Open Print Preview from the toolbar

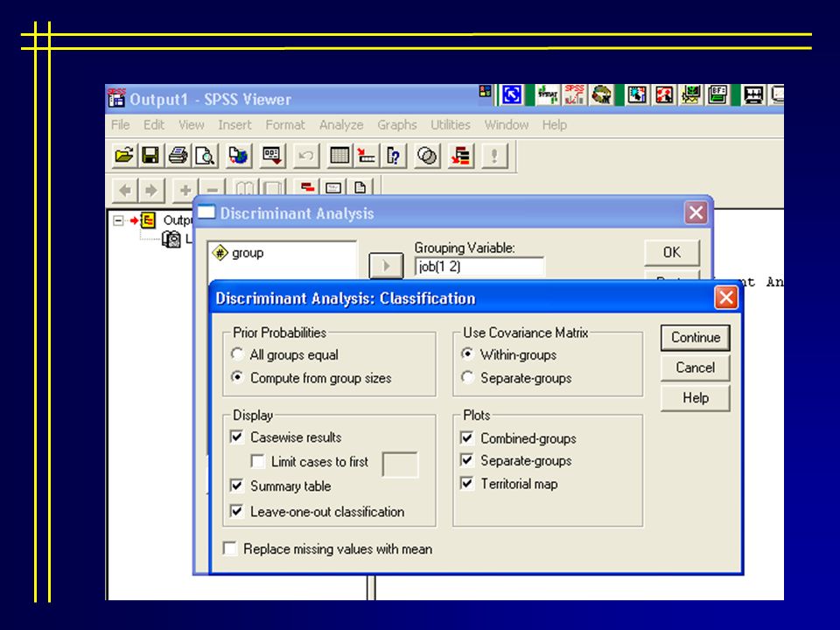(x=205, y=156)
